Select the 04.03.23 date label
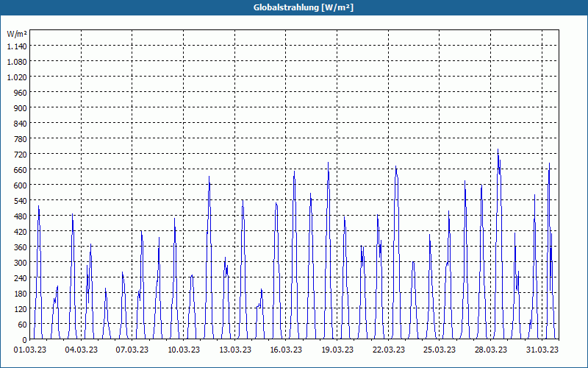The width and height of the screenshot is (588, 368). point(81,350)
